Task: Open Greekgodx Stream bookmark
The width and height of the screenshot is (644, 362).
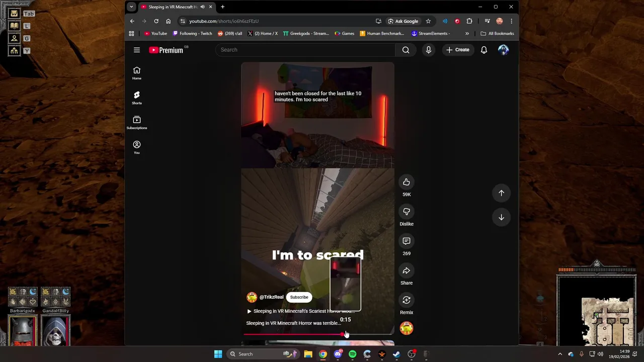Action: [x=306, y=34]
